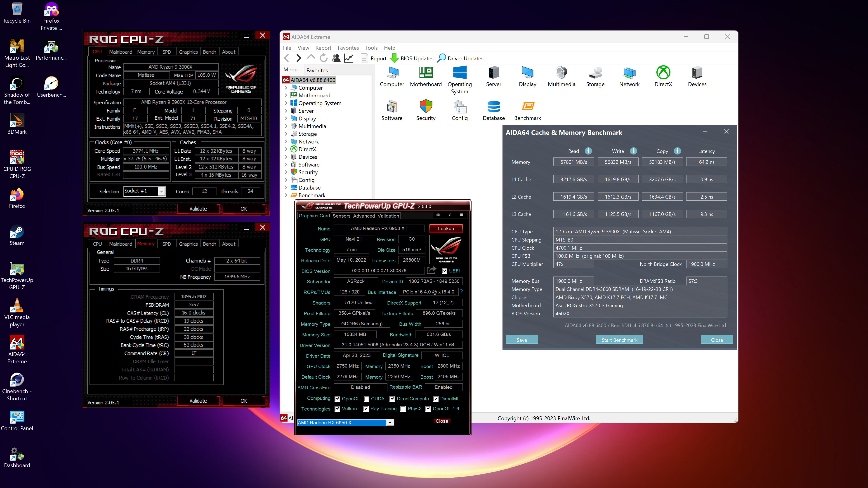
Task: Open the Software category icon
Action: point(392,110)
